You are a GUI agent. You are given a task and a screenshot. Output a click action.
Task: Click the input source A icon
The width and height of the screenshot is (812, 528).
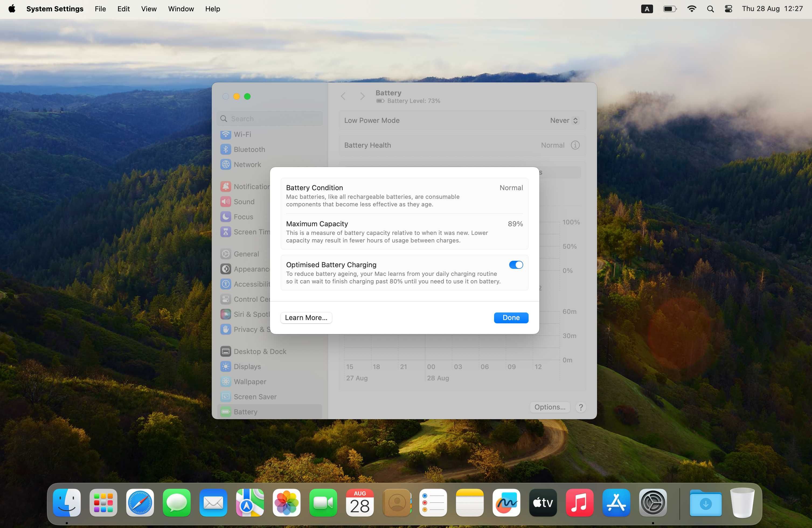tap(647, 9)
